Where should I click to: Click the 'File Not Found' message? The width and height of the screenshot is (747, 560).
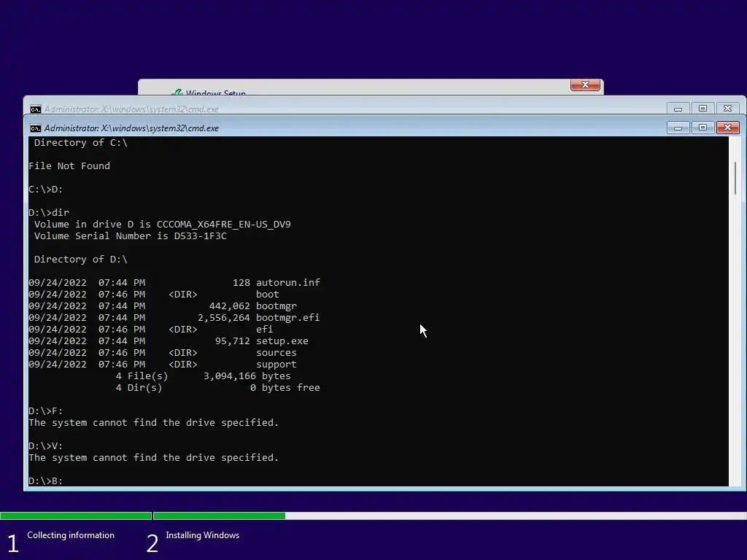69,166
